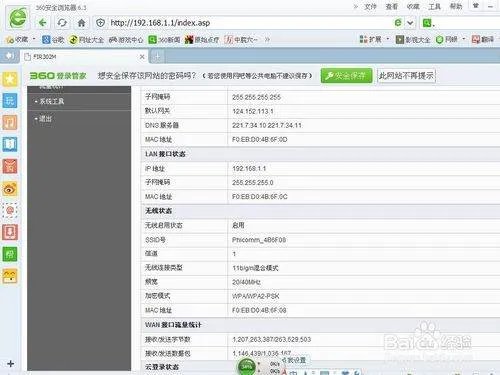Image resolution: width=500 pixels, height=375 pixels.
Task: Open the yellow smiley face sidebar icon
Action: click(x=10, y=276)
